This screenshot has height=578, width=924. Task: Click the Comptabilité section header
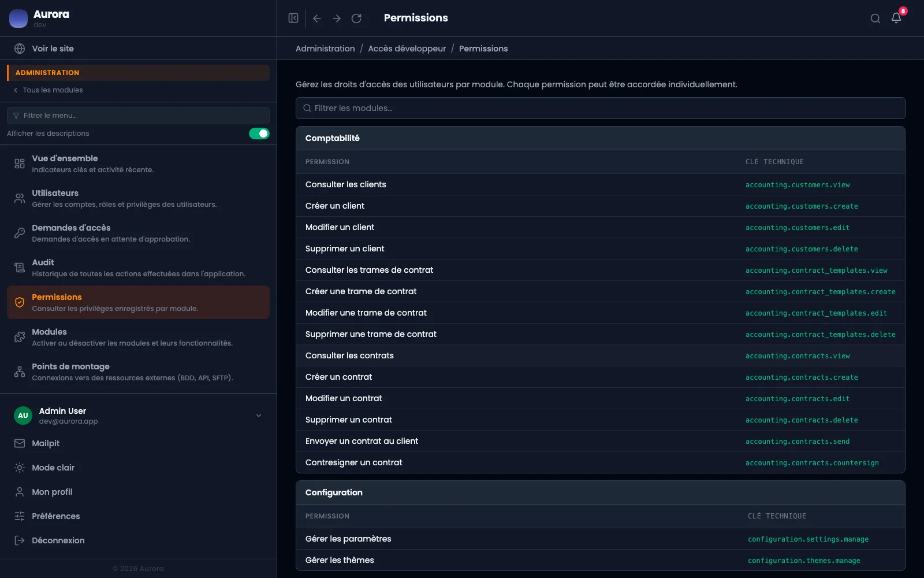coord(600,138)
